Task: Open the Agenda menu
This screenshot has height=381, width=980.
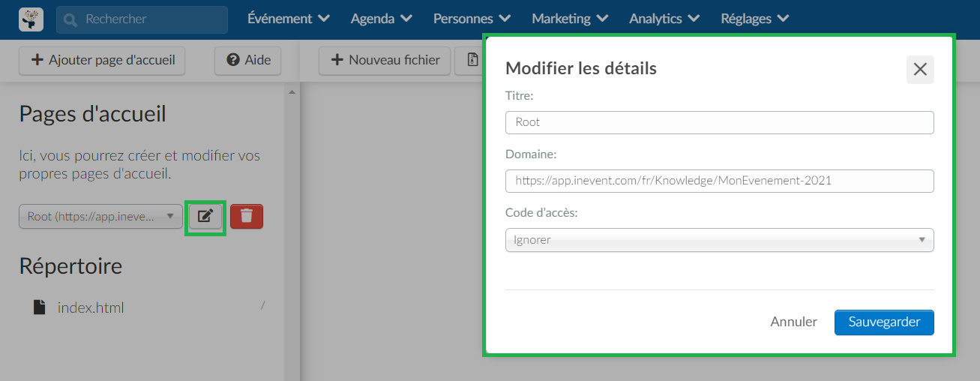Action: pos(381,19)
